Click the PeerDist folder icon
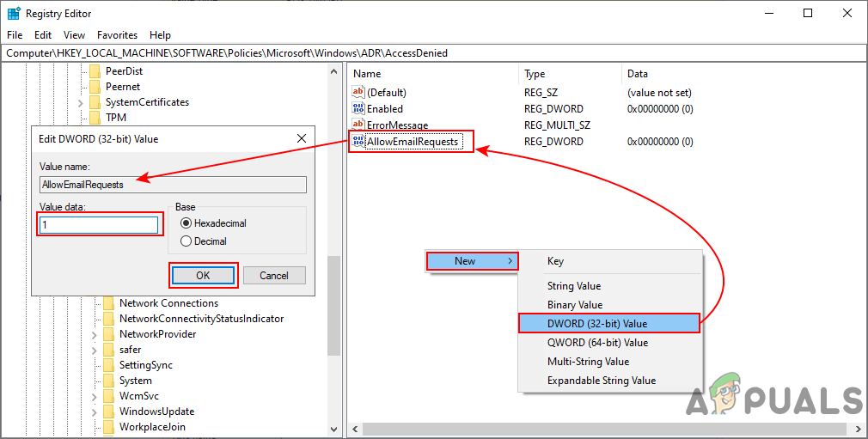The width and height of the screenshot is (868, 439). (x=95, y=70)
